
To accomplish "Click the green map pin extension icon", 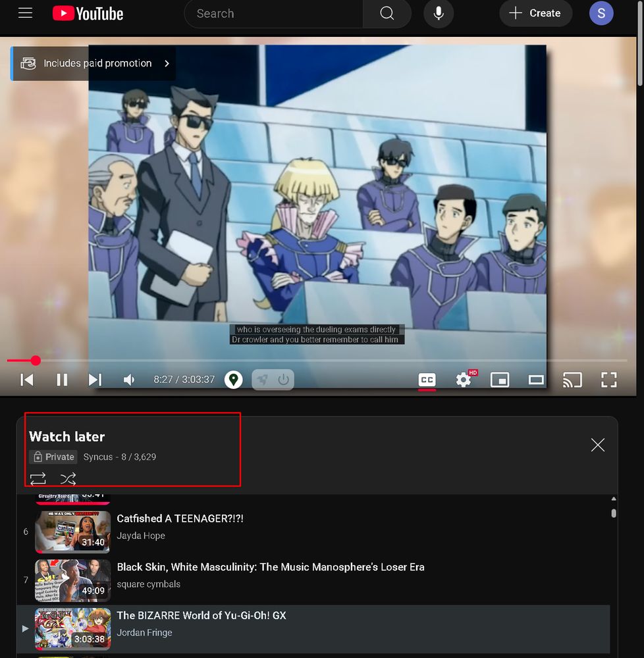I will pyautogui.click(x=233, y=380).
